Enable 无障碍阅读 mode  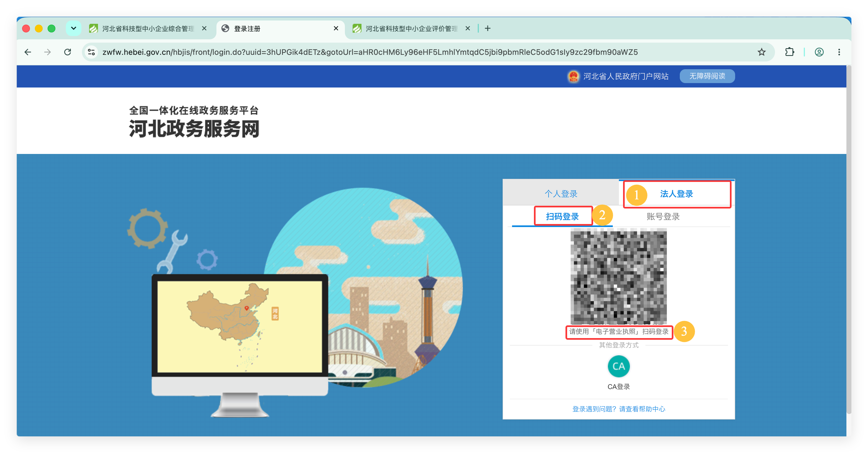(707, 76)
